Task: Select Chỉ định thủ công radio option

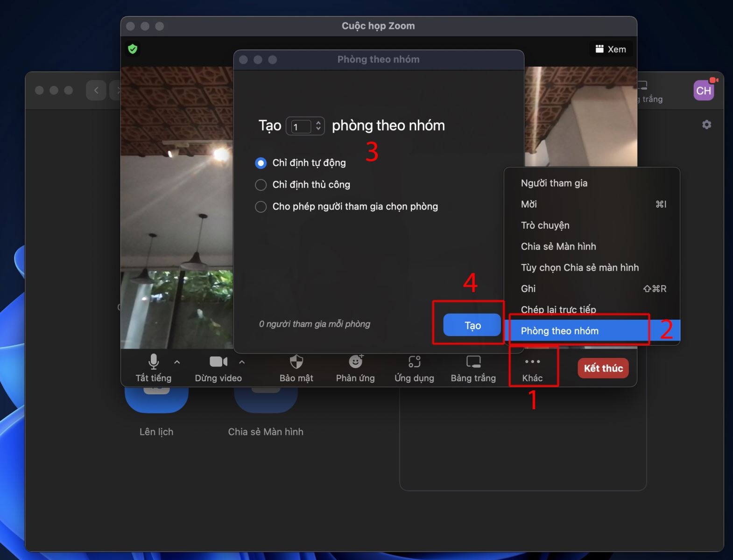Action: click(261, 185)
